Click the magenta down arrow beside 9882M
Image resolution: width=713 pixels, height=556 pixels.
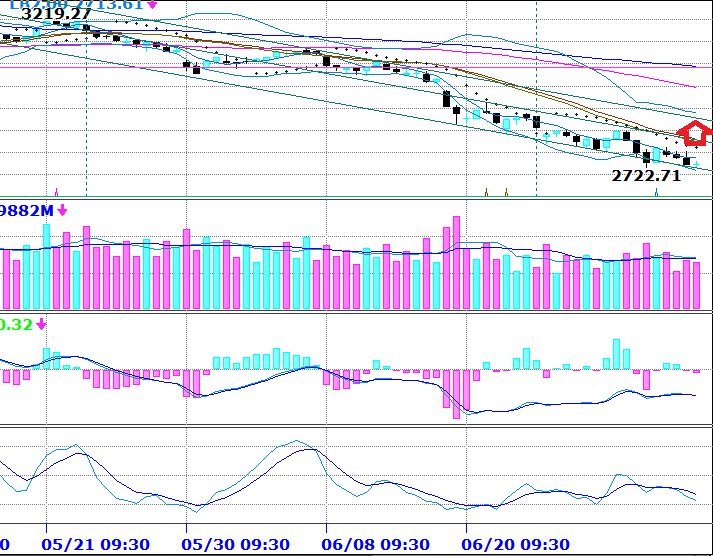[62, 210]
